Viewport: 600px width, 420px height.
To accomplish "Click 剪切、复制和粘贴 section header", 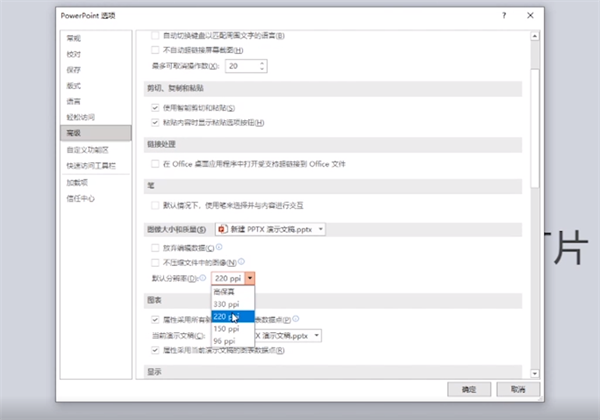I will point(333,88).
